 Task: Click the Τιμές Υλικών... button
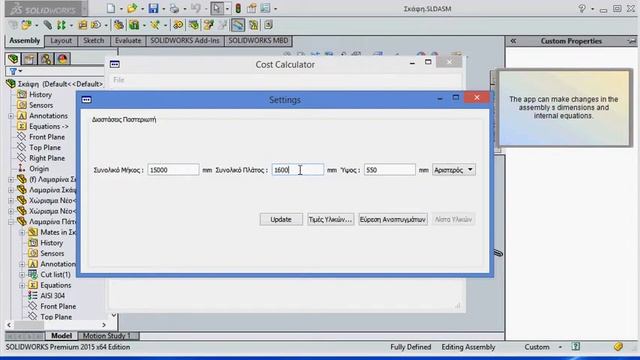coord(330,220)
